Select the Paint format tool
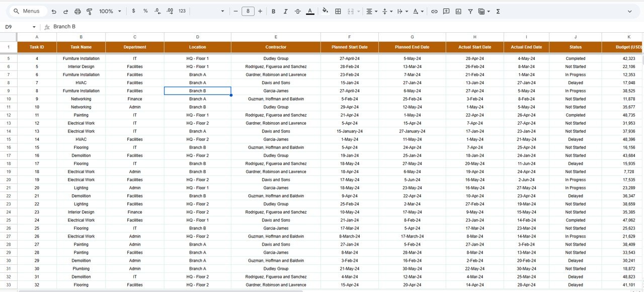Screen dimensions: 644x292 point(90,11)
